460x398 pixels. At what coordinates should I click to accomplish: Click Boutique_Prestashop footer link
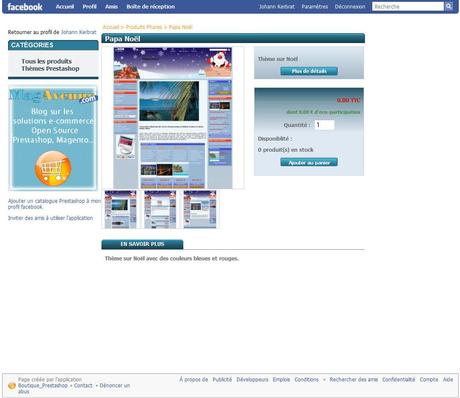43,386
